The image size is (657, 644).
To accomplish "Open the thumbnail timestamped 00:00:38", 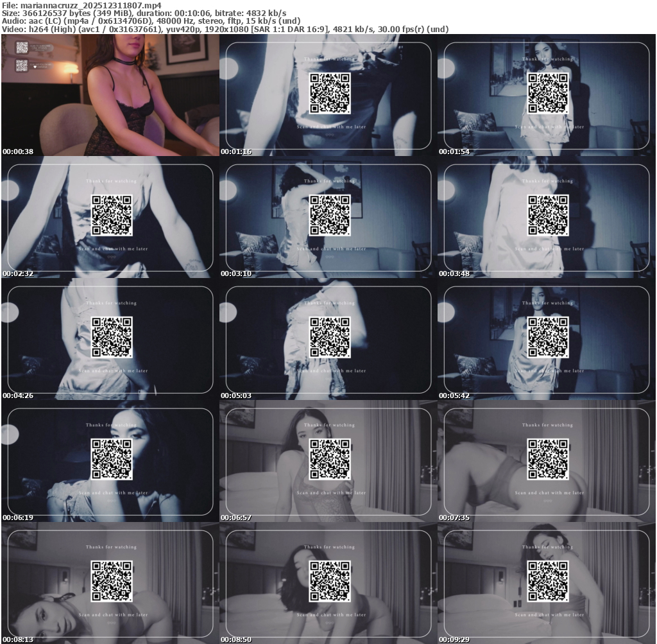I will pyautogui.click(x=110, y=96).
